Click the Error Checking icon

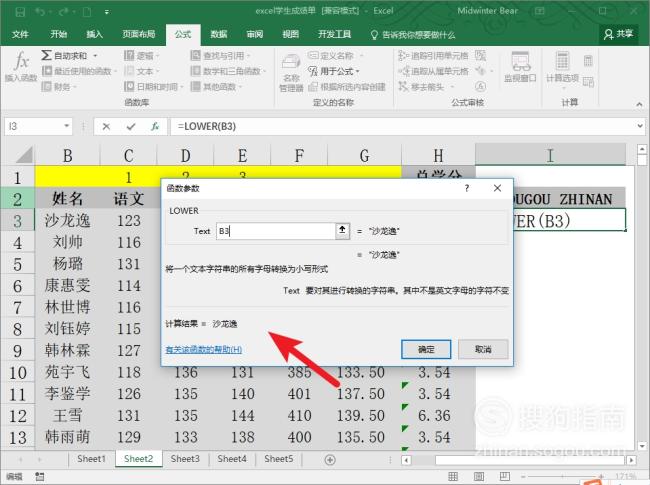480,71
